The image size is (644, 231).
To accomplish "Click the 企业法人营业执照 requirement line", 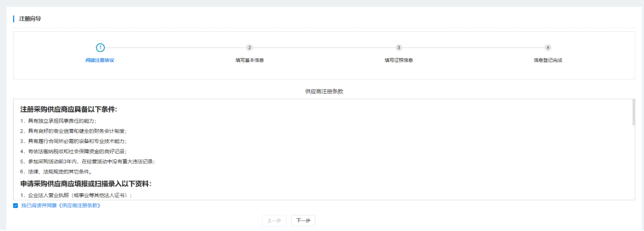I will 76,195.
